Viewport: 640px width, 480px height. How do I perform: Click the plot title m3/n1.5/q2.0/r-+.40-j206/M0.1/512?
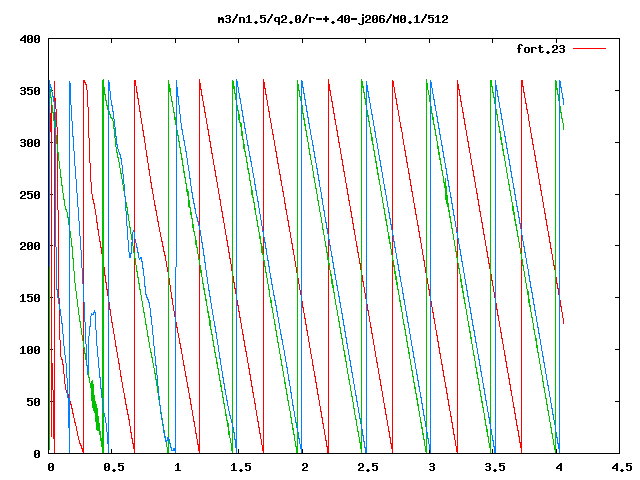pyautogui.click(x=333, y=19)
